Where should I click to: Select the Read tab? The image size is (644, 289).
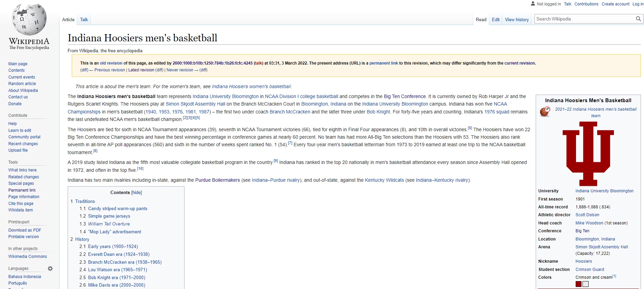click(x=481, y=20)
